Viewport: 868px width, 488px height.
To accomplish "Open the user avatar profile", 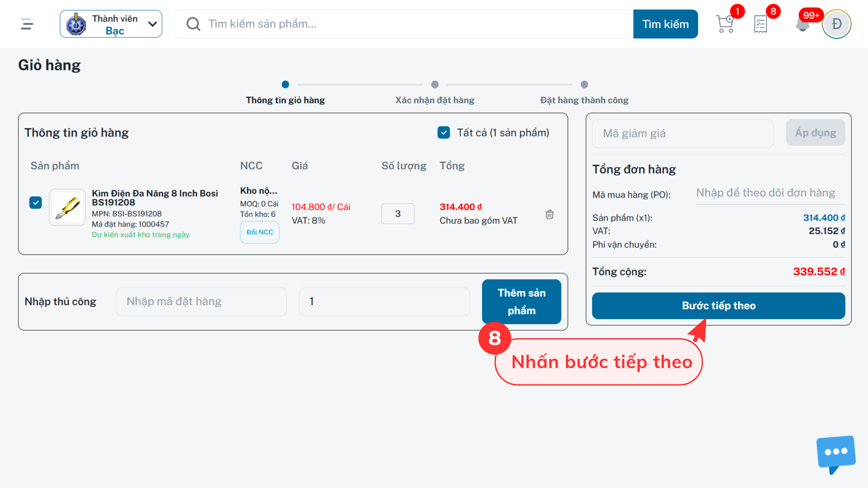I will (836, 24).
